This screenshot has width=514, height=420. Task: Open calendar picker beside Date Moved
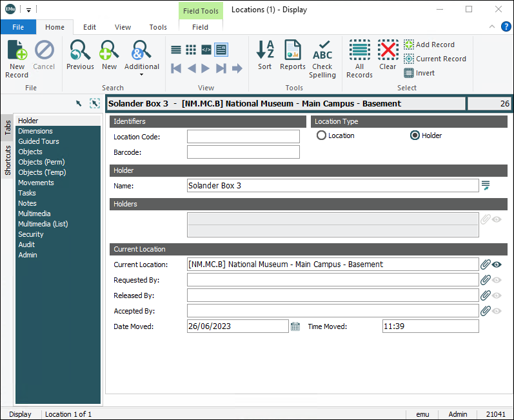coord(295,326)
